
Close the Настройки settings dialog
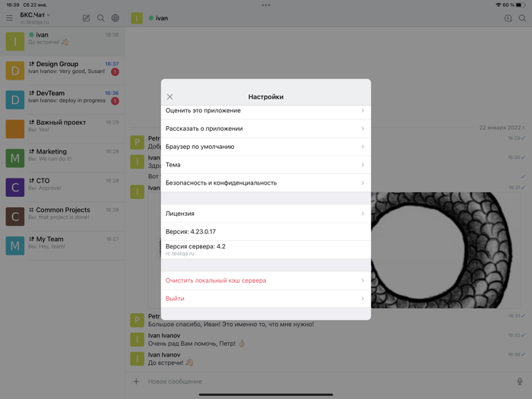click(x=170, y=97)
